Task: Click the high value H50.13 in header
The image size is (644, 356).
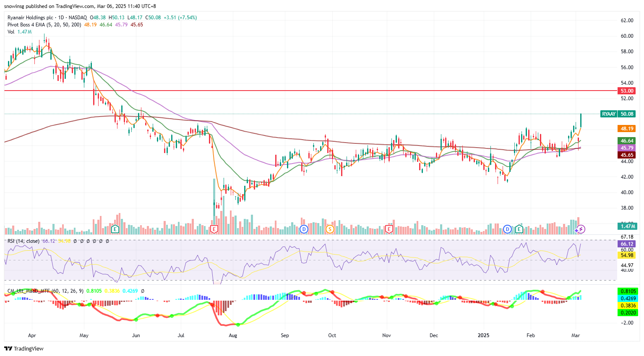Action: click(117, 18)
